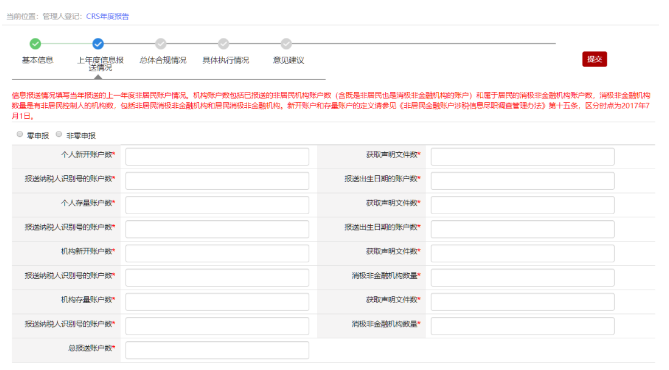The height and width of the screenshot is (370, 669).
Task: Go to the 具体执行情况 step label
Action: [x=226, y=60]
